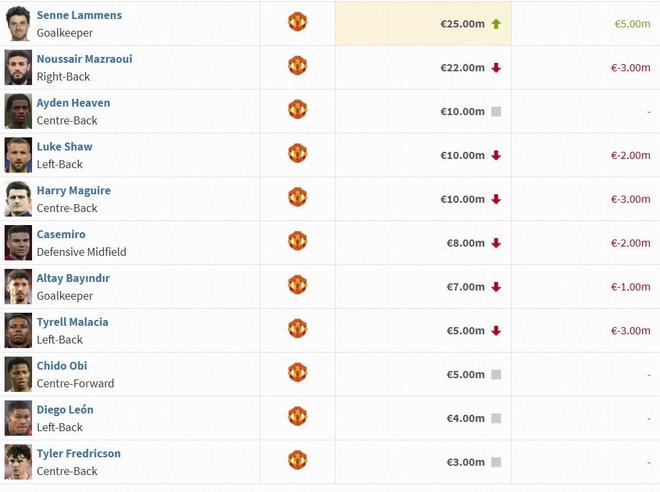Open Luke Shaw's player page
This screenshot has height=492, width=660.
point(64,147)
